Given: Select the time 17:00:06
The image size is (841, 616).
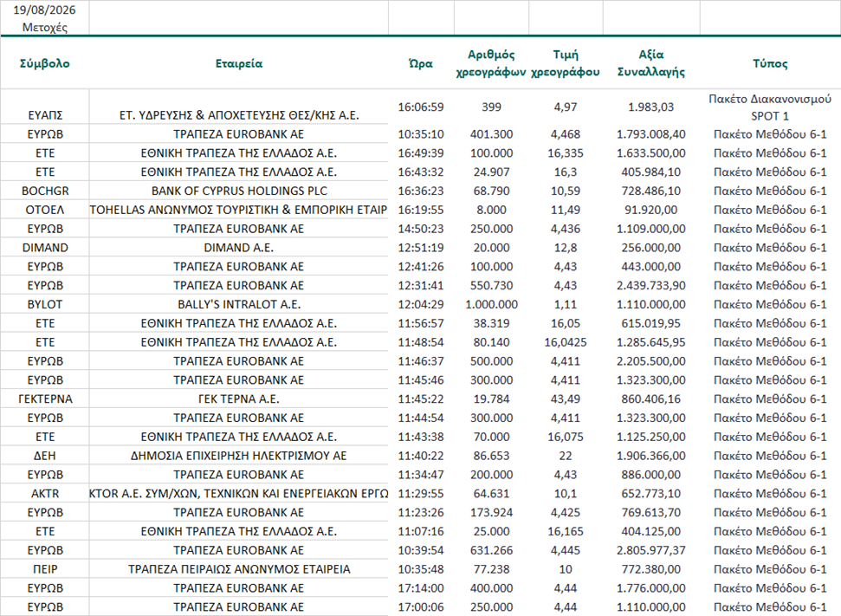Looking at the screenshot, I should pos(421,607).
